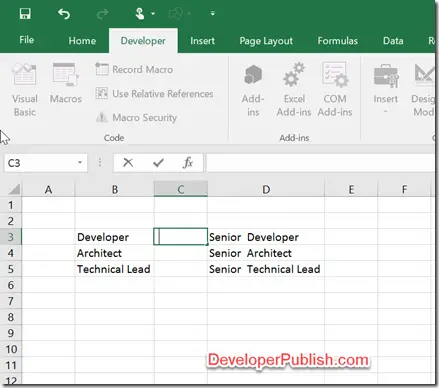Toggle Use Relative References
439x388 pixels.
154,94
